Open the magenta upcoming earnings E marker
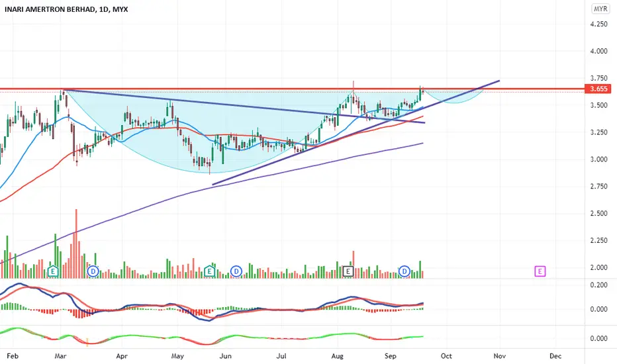 point(540,271)
